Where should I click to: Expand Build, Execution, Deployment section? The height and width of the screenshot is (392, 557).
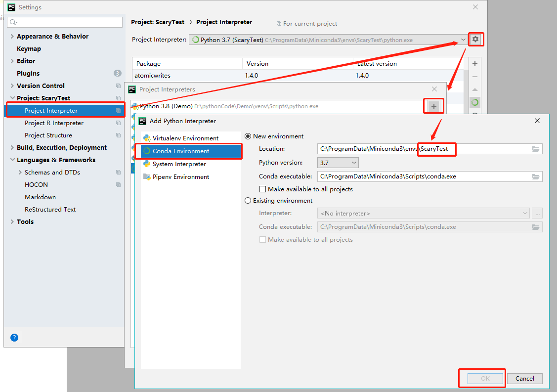(12, 147)
